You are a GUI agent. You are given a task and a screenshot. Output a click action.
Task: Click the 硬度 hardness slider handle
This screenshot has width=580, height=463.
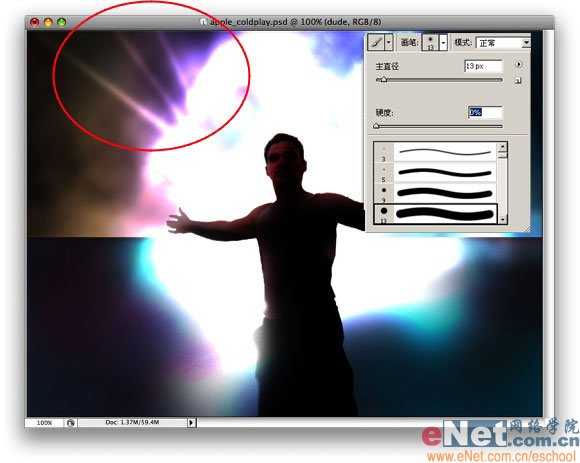pyautogui.click(x=377, y=126)
